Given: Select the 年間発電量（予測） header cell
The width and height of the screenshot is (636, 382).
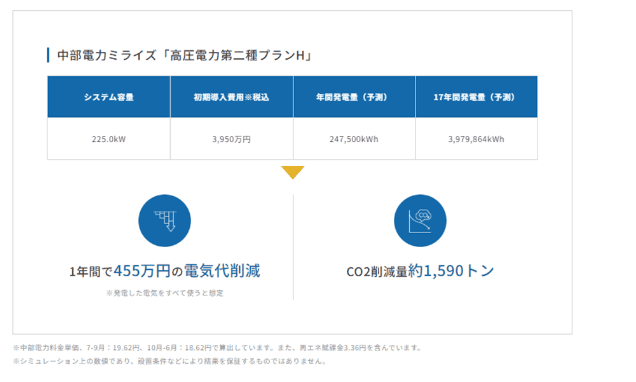Looking at the screenshot, I should click(x=354, y=97).
